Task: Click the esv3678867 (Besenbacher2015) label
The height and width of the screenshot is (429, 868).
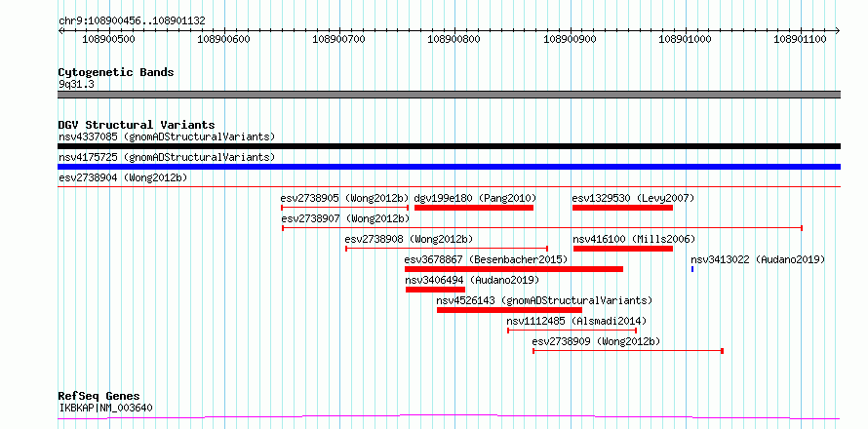Action: [x=486, y=259]
